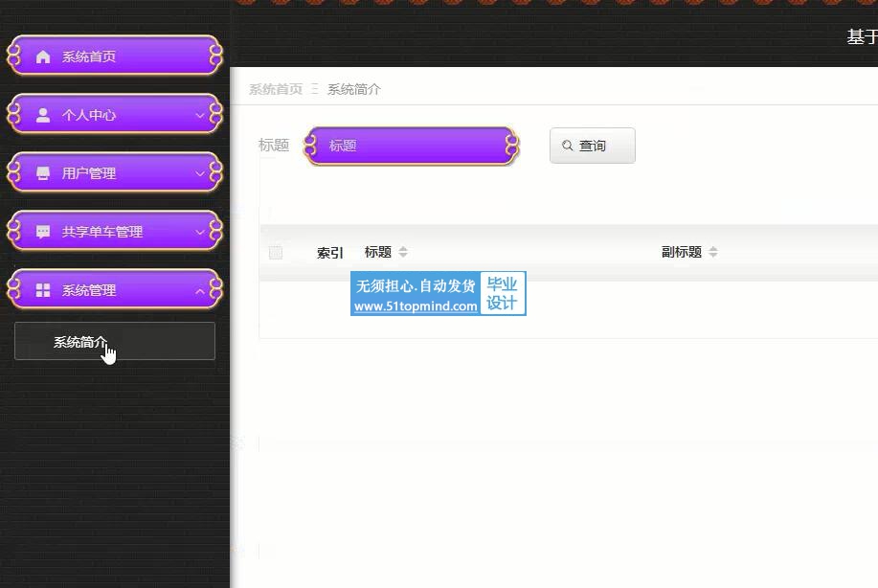Click the 系统简介 breadcrumb item
This screenshot has height=588, width=878.
(x=353, y=89)
